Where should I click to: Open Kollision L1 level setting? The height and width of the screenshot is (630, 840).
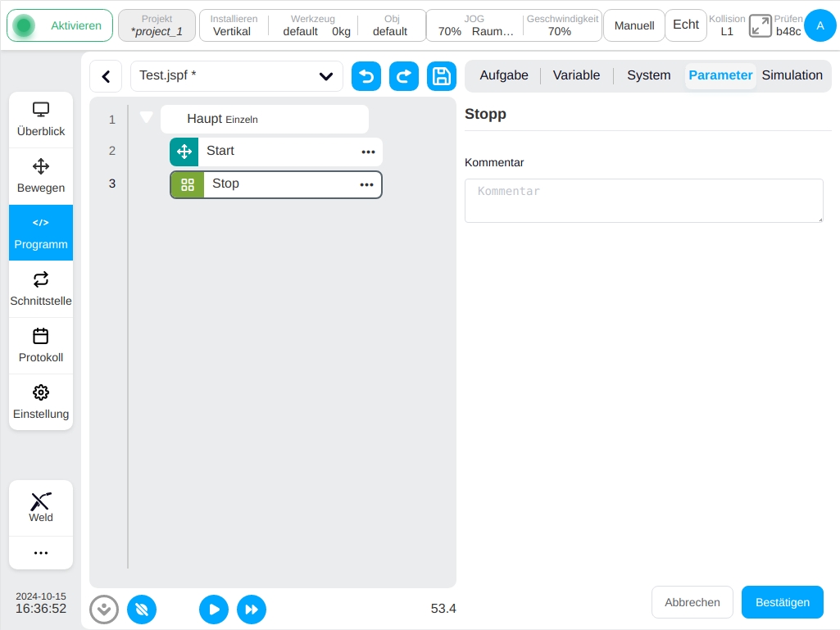(x=726, y=25)
